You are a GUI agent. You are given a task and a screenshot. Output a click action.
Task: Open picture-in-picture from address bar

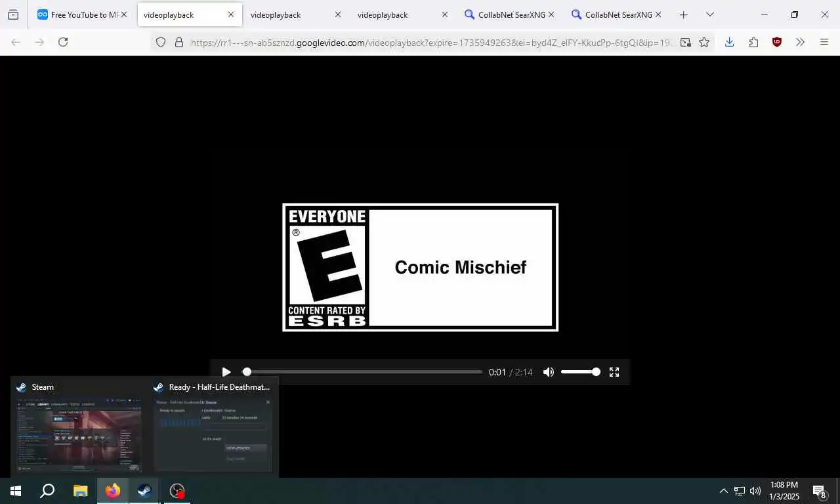(685, 42)
